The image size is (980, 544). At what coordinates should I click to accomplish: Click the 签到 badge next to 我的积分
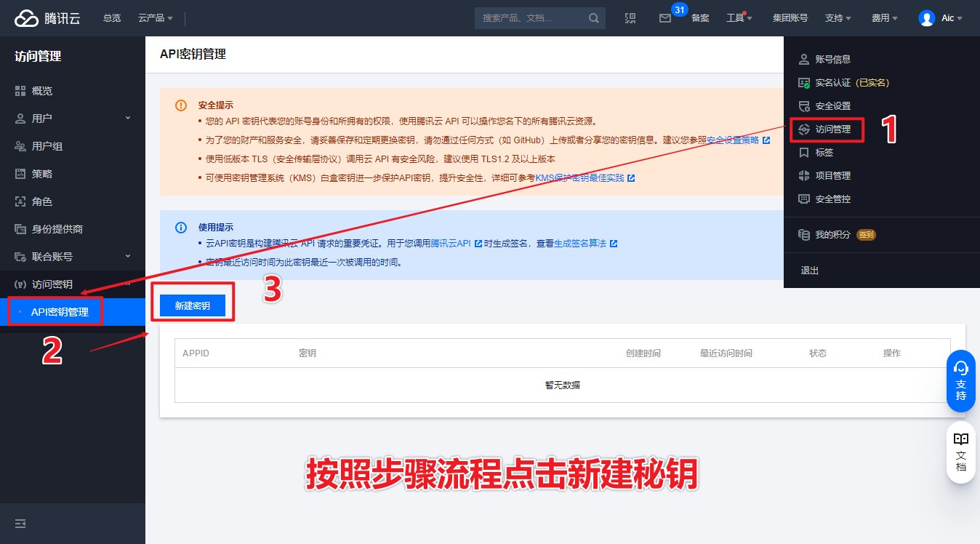[x=866, y=235]
